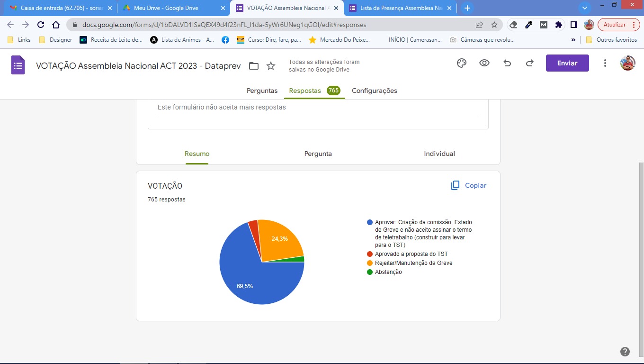Viewport: 644px width, 364px height.
Task: Click the site lock icon
Action: tap(74, 25)
